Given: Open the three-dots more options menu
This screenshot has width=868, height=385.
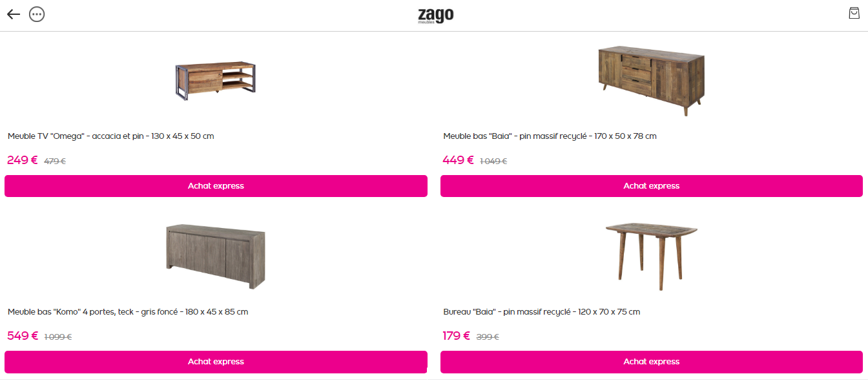Looking at the screenshot, I should (x=37, y=14).
